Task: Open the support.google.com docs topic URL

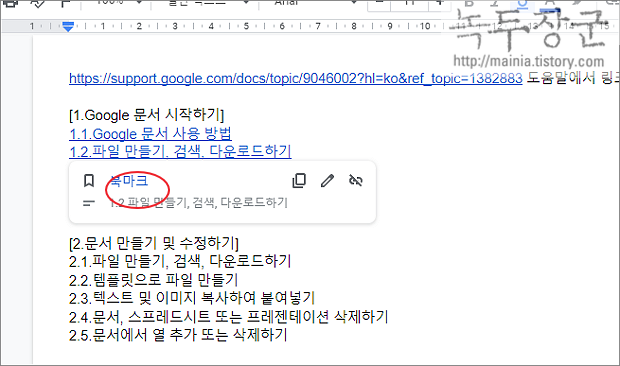Action: [296, 78]
